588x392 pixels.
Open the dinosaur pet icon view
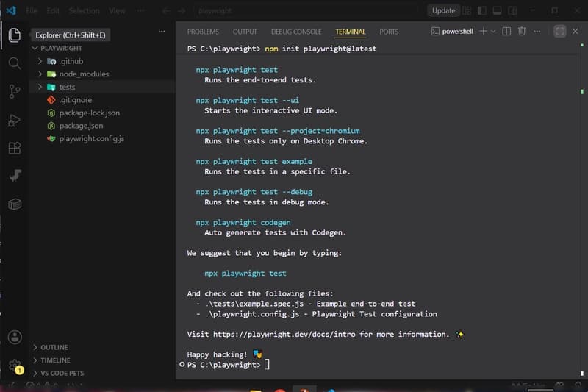(x=15, y=176)
